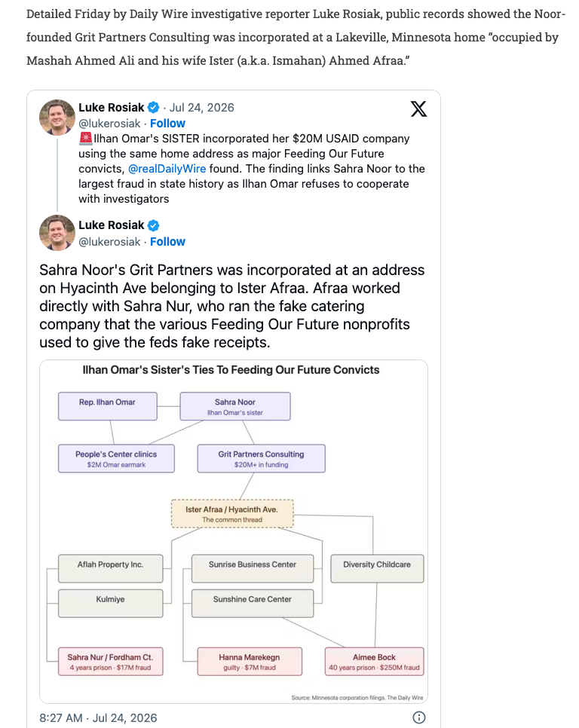
Task: Open the info icon beside the tweet timestamp
Action: 419,717
